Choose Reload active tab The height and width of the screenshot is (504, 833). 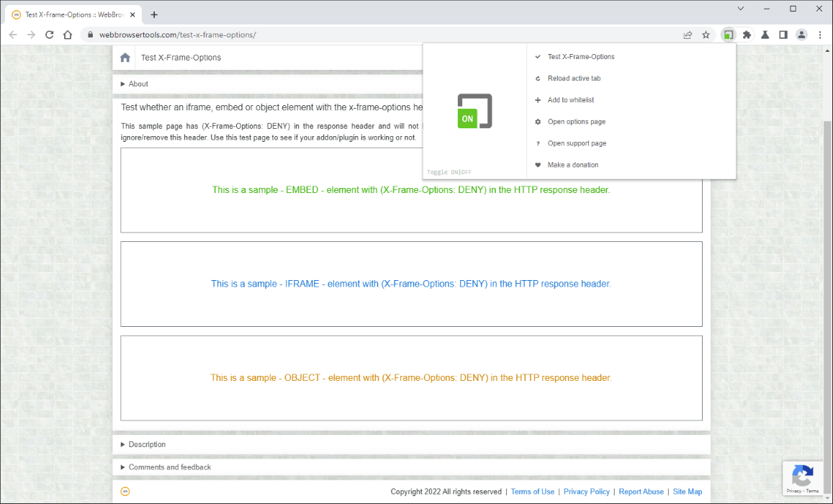click(574, 78)
